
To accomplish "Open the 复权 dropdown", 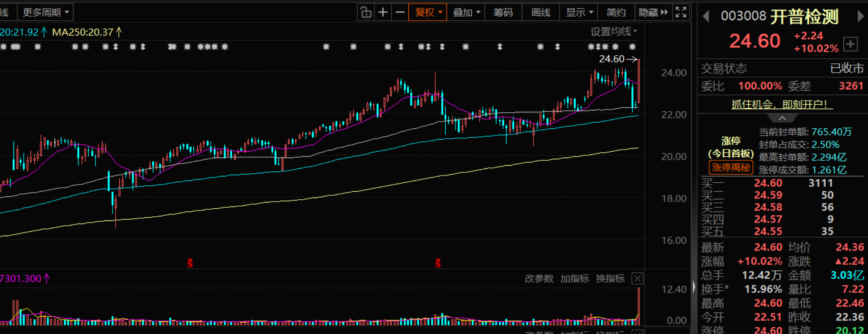I will click(x=428, y=12).
